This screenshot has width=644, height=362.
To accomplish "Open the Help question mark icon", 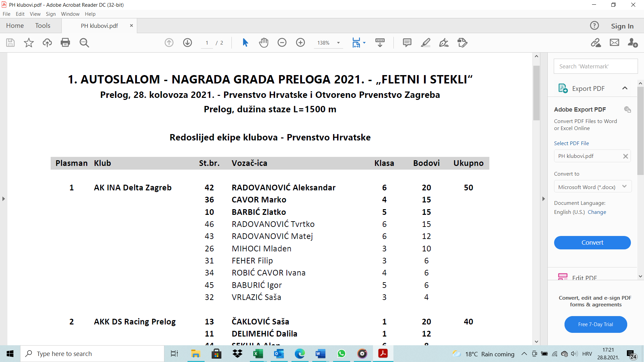I will pyautogui.click(x=594, y=25).
